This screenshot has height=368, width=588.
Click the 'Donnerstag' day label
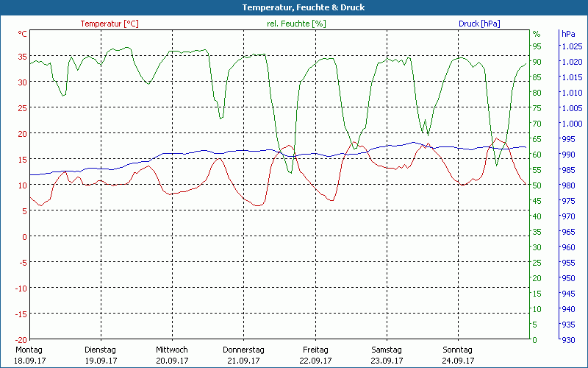(243, 350)
